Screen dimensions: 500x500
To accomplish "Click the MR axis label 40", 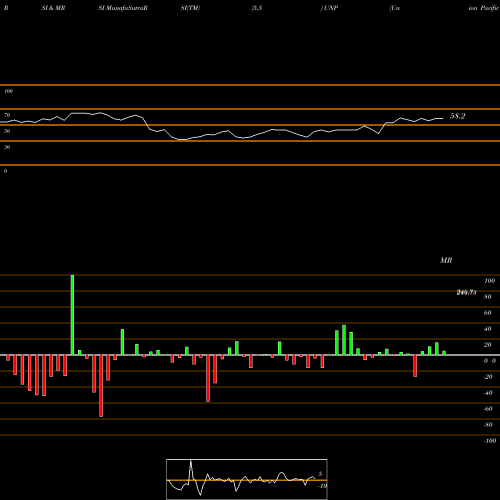I will (488, 329).
